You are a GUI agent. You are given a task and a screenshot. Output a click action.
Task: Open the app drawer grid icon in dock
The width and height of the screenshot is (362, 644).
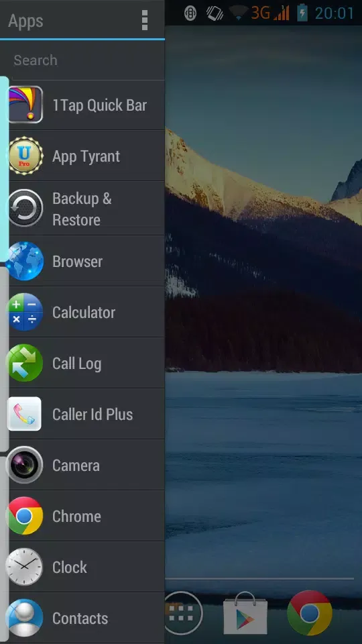click(x=182, y=613)
